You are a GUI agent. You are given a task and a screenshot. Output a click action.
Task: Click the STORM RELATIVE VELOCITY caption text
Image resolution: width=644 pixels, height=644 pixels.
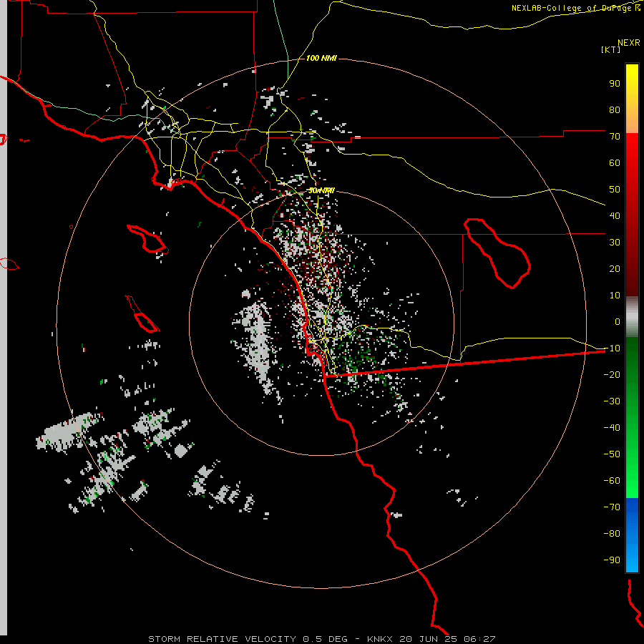pos(222,639)
